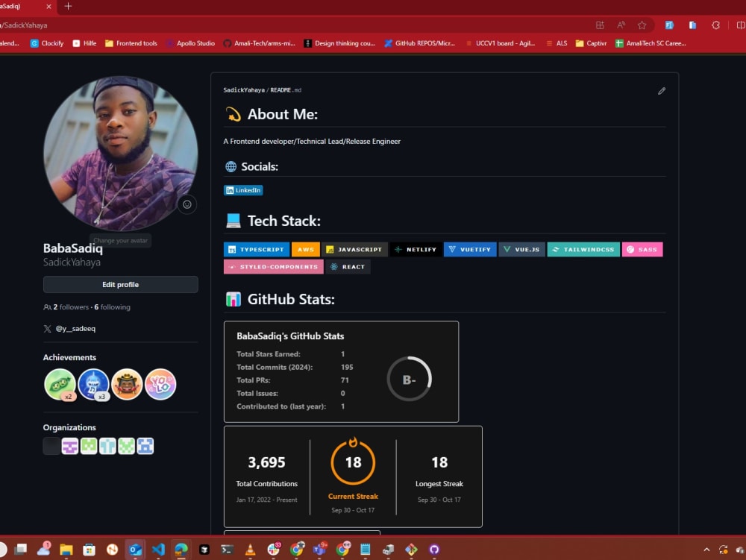Open a new browser tab
746x560 pixels.
pyautogui.click(x=68, y=6)
